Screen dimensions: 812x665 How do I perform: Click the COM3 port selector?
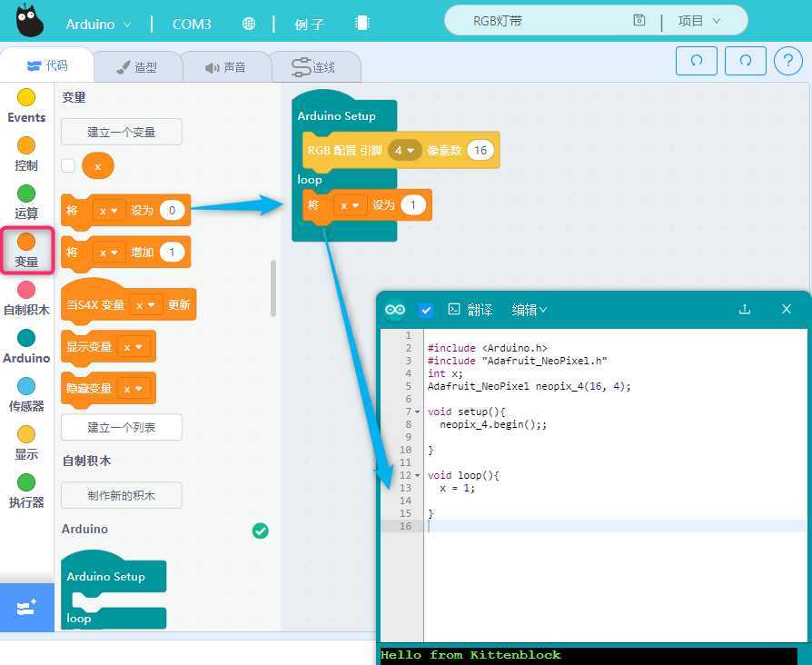click(x=192, y=24)
